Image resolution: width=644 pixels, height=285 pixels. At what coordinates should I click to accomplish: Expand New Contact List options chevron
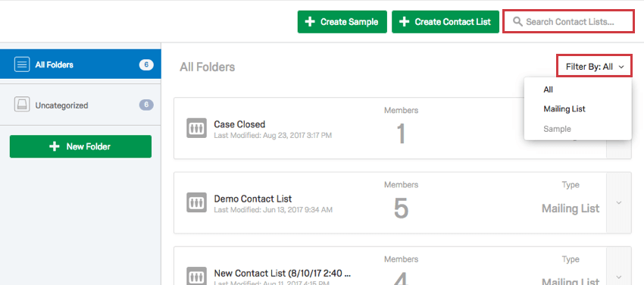click(x=619, y=277)
